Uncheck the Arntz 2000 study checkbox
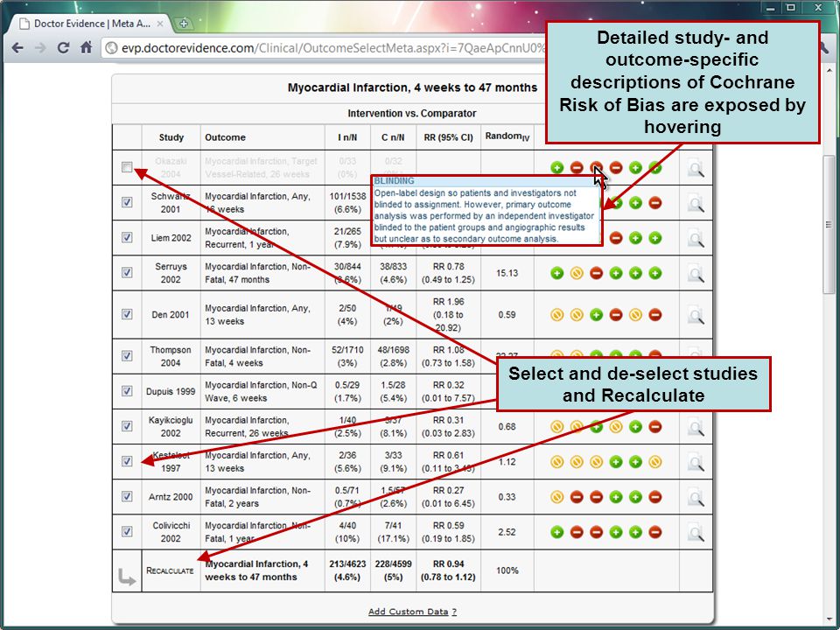The image size is (840, 630). tap(127, 496)
